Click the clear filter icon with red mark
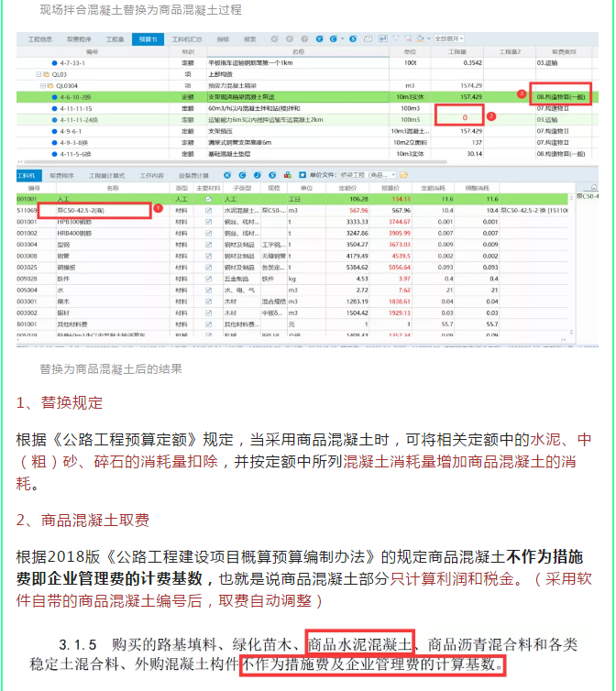This screenshot has width=616, height=691. (x=408, y=38)
